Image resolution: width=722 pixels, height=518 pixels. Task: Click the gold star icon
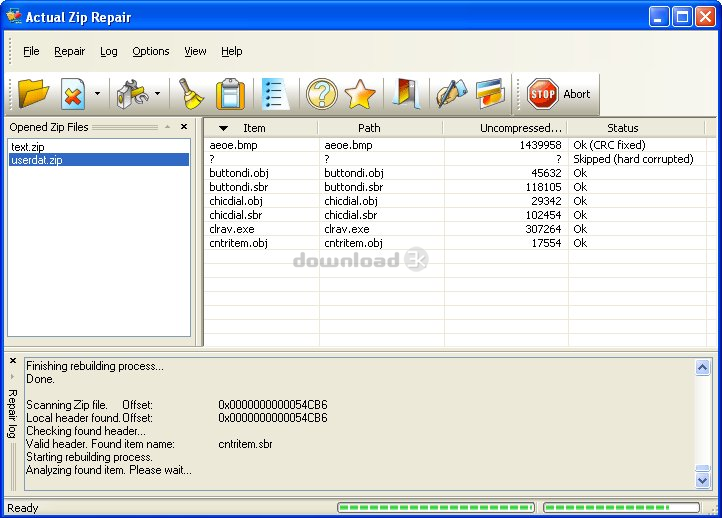point(360,94)
